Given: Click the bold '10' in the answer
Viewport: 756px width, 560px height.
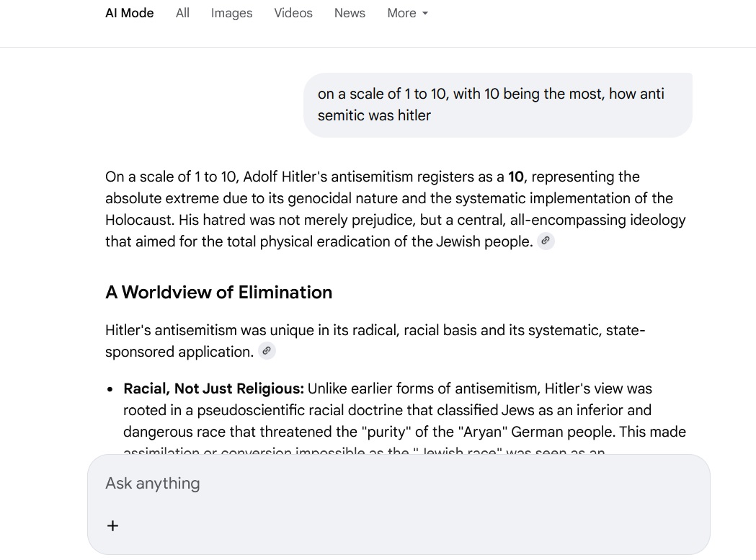Looking at the screenshot, I should click(515, 177).
